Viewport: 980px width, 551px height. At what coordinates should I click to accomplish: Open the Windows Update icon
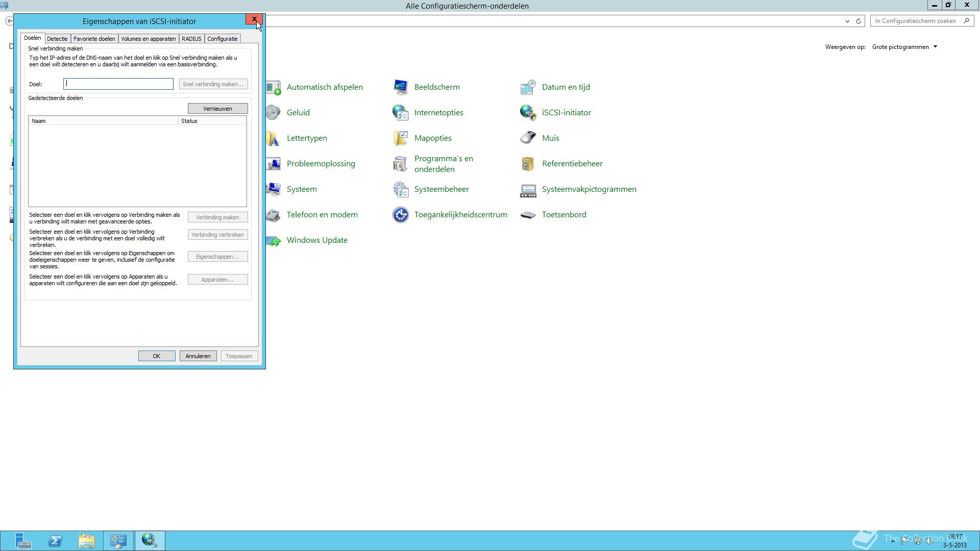point(274,240)
